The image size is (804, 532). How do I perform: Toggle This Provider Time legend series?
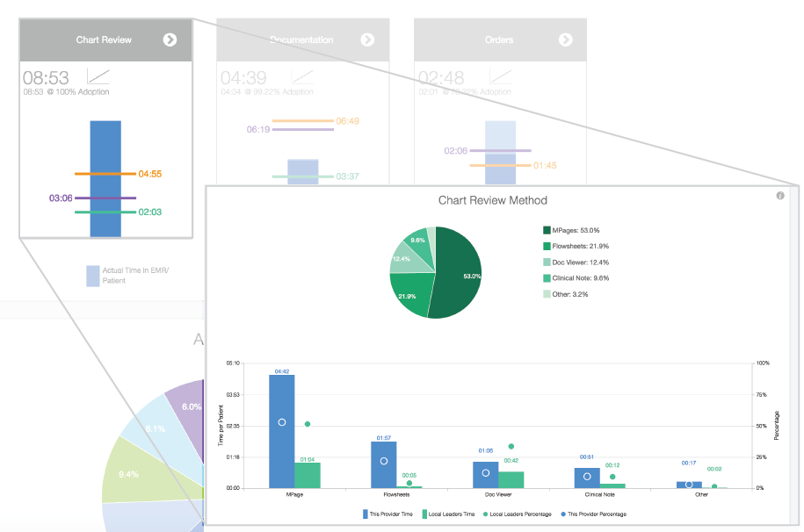[388, 514]
